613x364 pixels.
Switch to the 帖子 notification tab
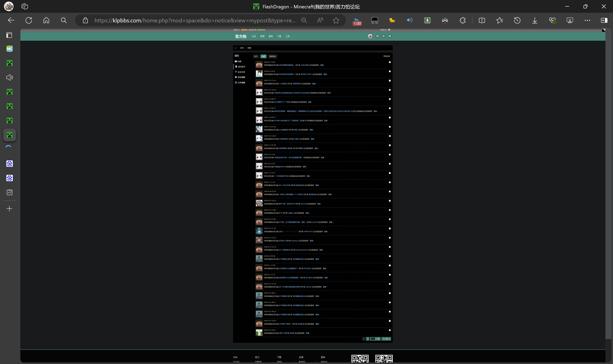256,56
